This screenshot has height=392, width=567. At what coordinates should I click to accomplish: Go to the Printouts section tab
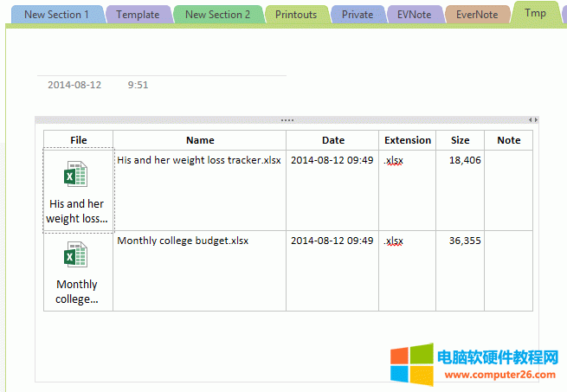(296, 15)
